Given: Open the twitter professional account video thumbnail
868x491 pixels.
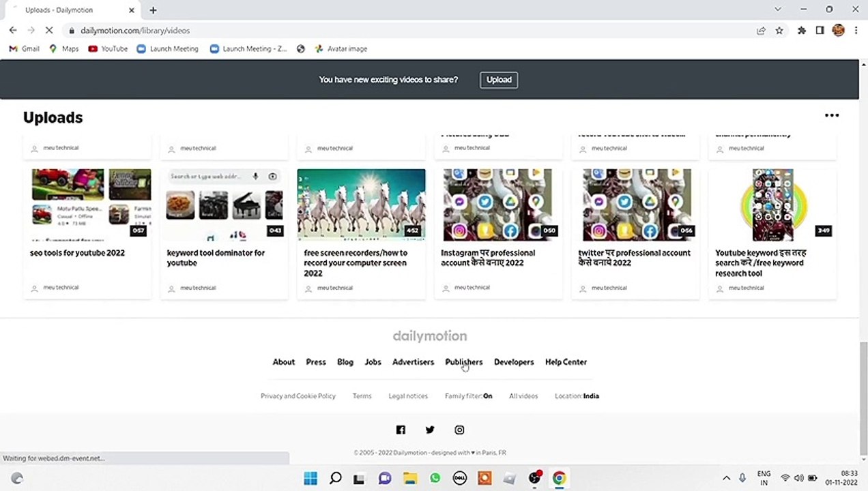Looking at the screenshot, I should click(637, 205).
